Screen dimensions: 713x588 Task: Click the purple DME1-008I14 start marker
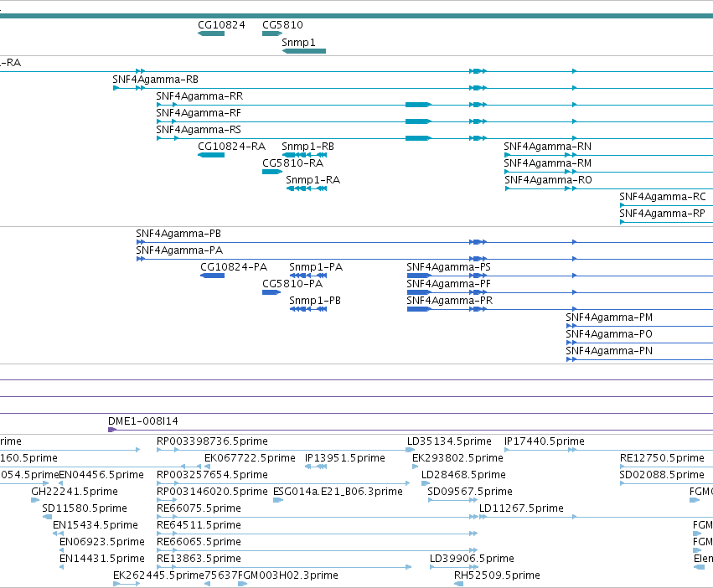click(x=112, y=430)
